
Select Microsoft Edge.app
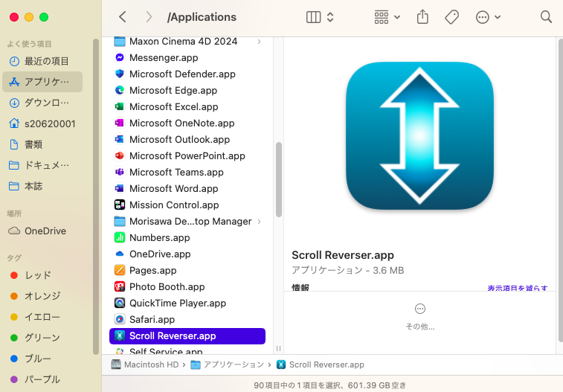(x=187, y=91)
